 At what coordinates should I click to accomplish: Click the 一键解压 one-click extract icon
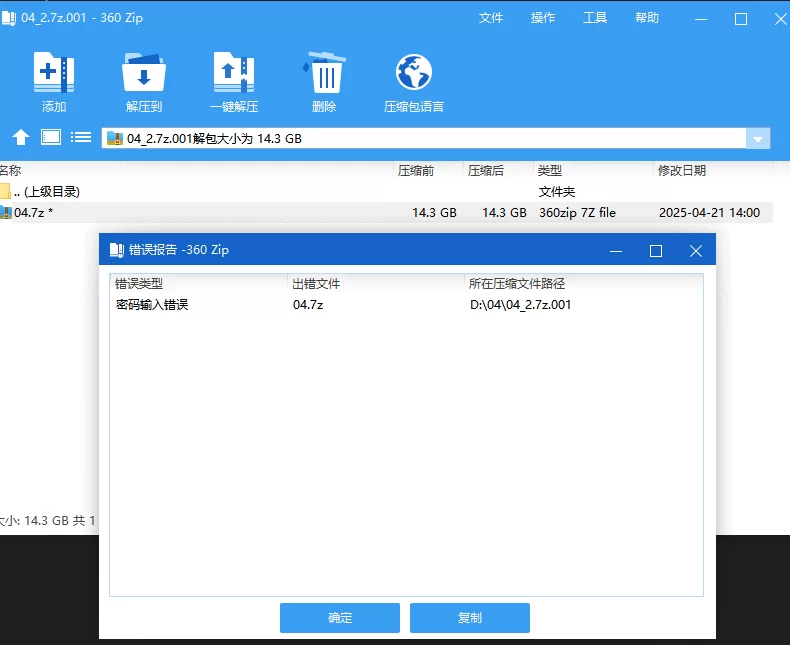pos(234,73)
